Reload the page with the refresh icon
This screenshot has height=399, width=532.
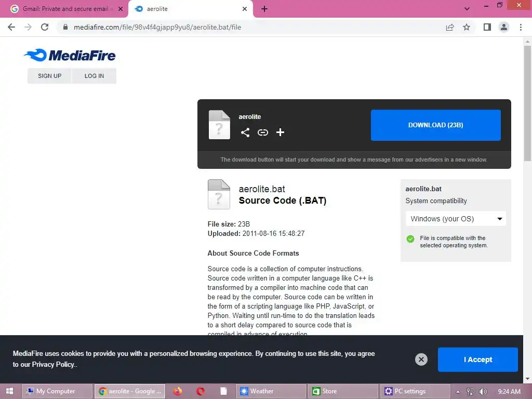pos(45,27)
